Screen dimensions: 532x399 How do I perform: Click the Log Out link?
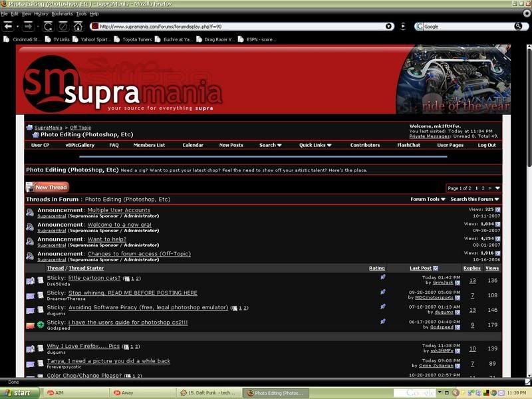point(487,145)
